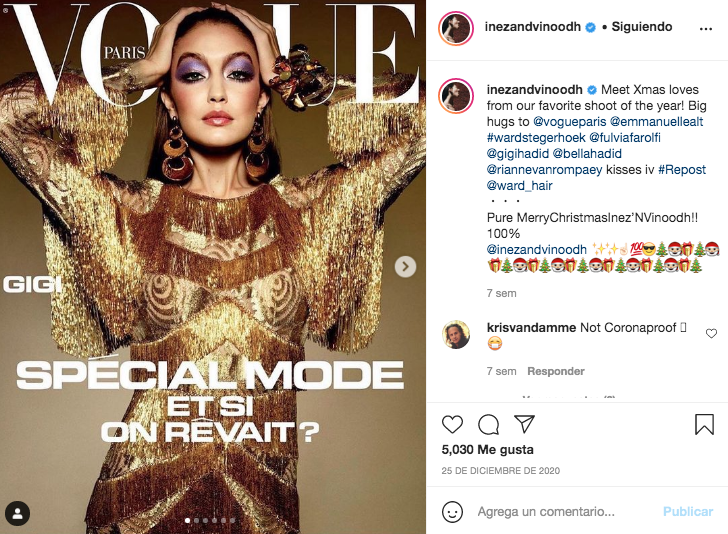This screenshot has height=534, width=728.
Task: Toggle the Siguiendo following status
Action: pyautogui.click(x=642, y=27)
